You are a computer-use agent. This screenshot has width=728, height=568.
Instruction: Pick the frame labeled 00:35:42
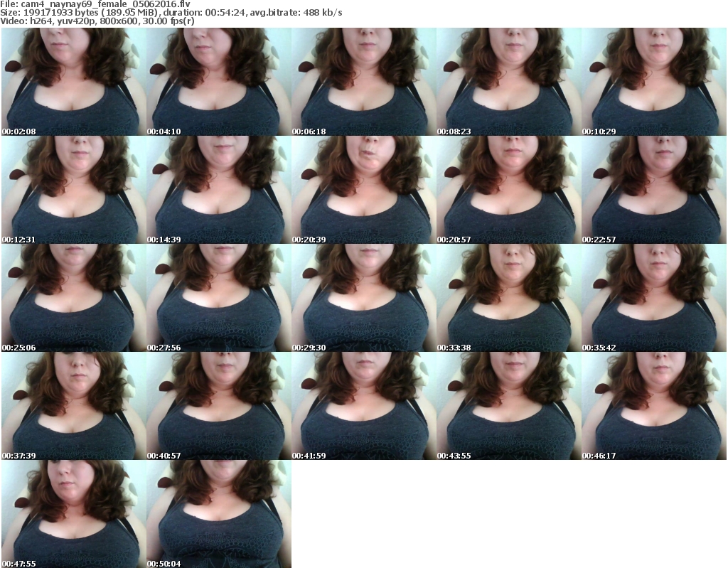pyautogui.click(x=654, y=298)
